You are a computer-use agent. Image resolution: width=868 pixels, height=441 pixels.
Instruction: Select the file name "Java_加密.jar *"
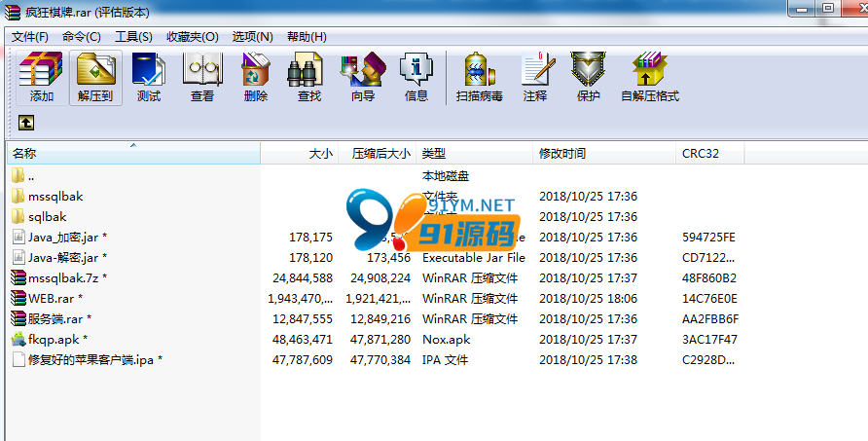[x=67, y=238]
